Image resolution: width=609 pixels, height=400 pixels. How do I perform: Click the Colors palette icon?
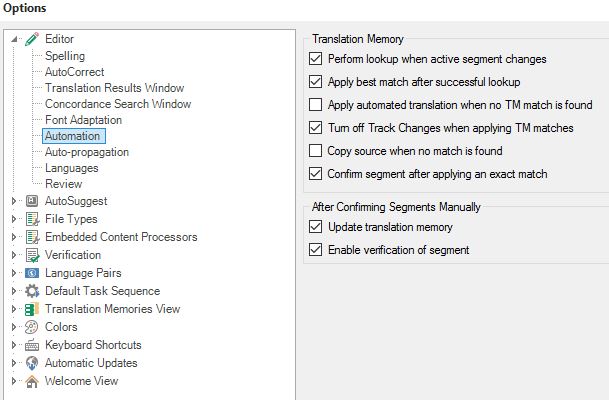[x=31, y=327]
